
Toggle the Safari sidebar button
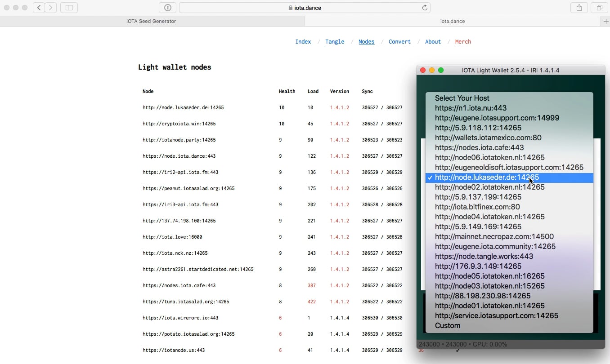[x=69, y=8]
